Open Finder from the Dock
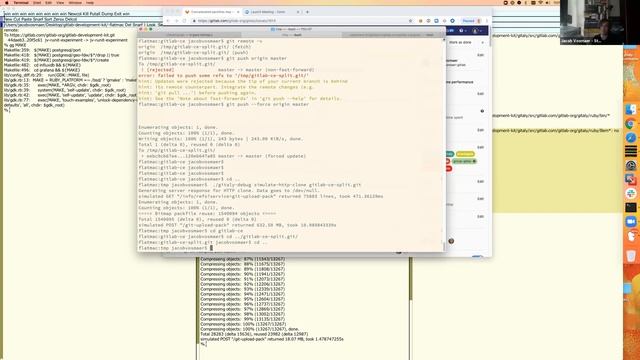 (x=631, y=109)
